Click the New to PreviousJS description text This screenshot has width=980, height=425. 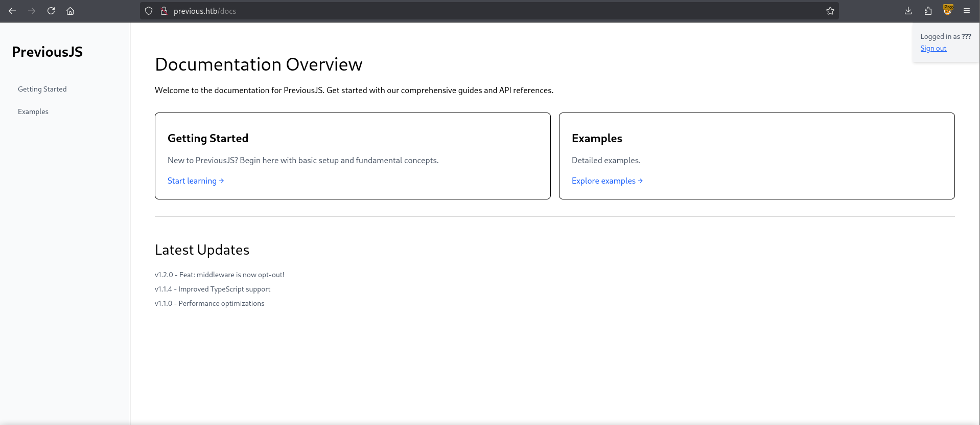303,160
